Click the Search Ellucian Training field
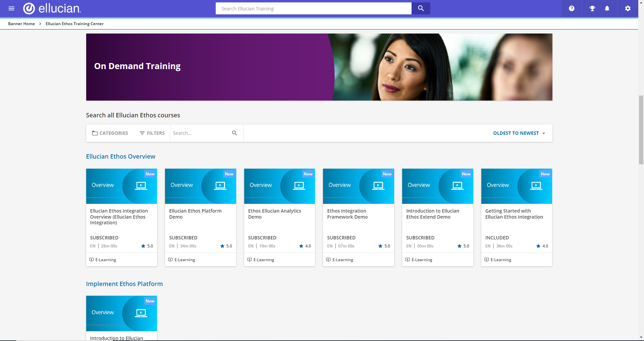 tap(313, 8)
